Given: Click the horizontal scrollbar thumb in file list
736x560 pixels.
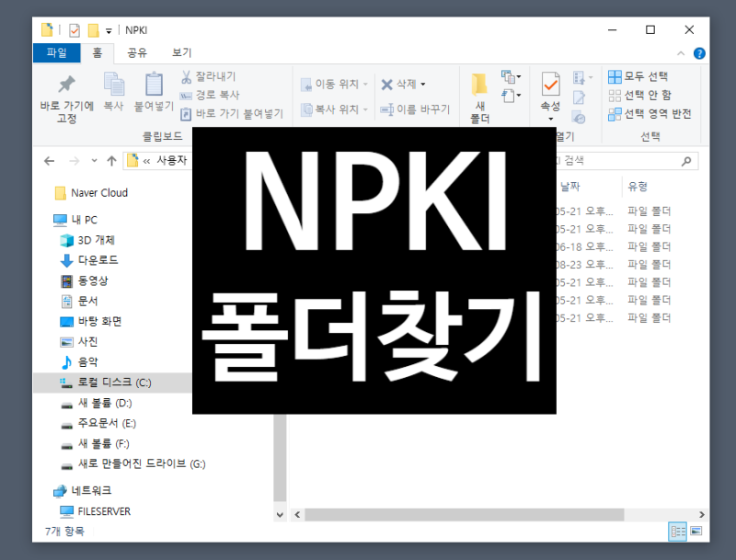Looking at the screenshot, I should coord(465,515).
